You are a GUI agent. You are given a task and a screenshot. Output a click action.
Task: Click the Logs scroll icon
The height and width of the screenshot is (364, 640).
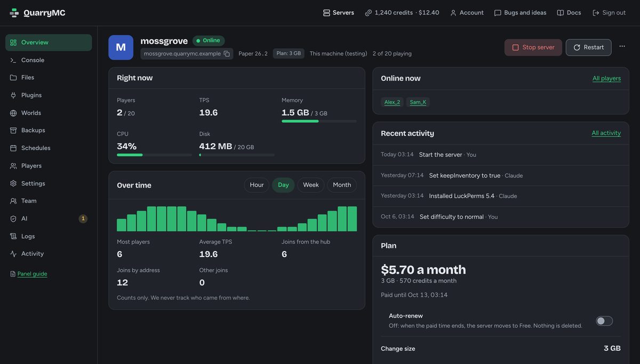pyautogui.click(x=13, y=236)
